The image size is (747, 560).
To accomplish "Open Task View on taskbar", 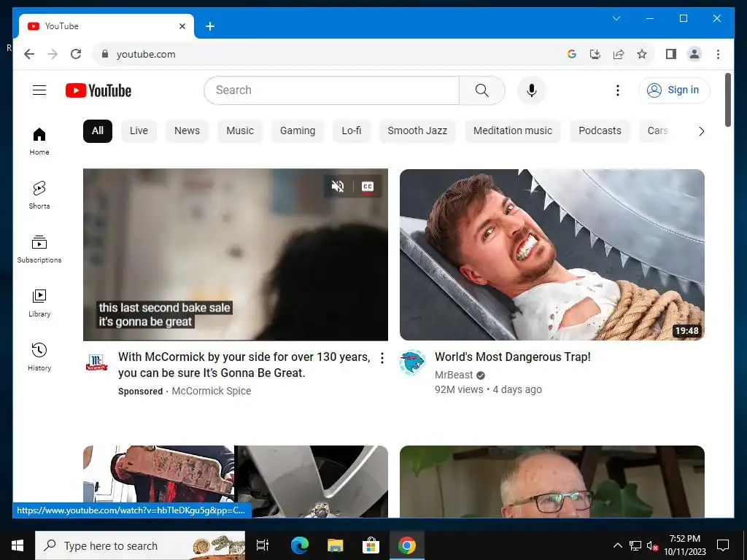I will (x=263, y=545).
